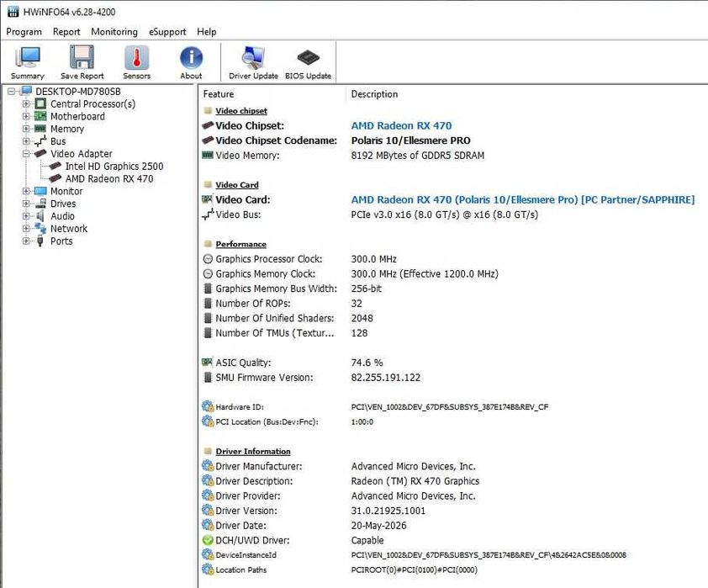Image resolution: width=708 pixels, height=588 pixels.
Task: Expand the Motherboard tree node
Action: [x=26, y=117]
